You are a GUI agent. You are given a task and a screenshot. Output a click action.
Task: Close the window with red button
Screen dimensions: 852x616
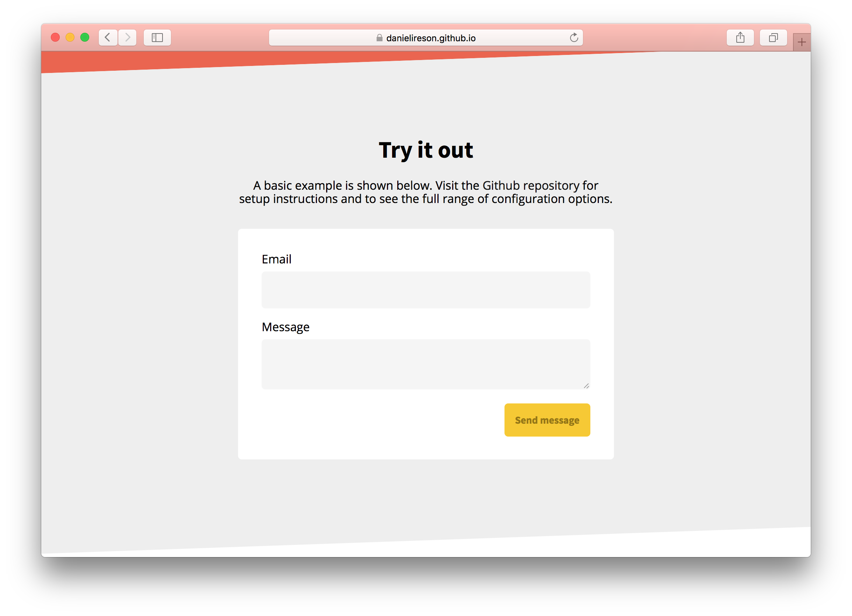55,38
